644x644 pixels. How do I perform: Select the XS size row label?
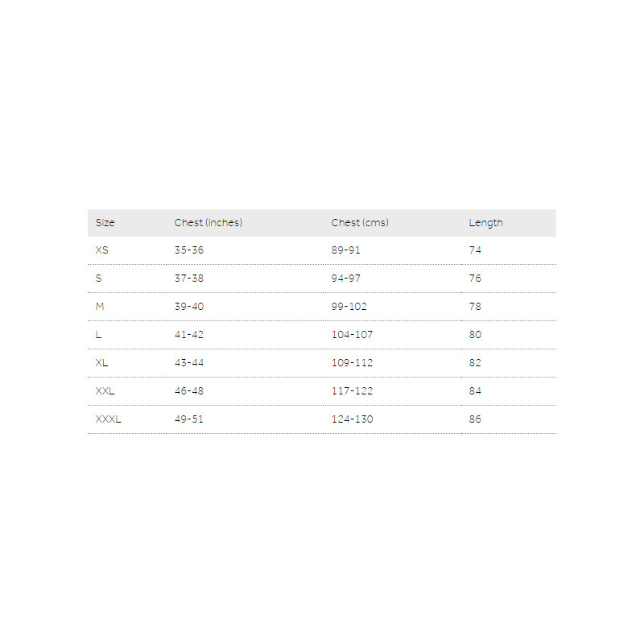(101, 250)
